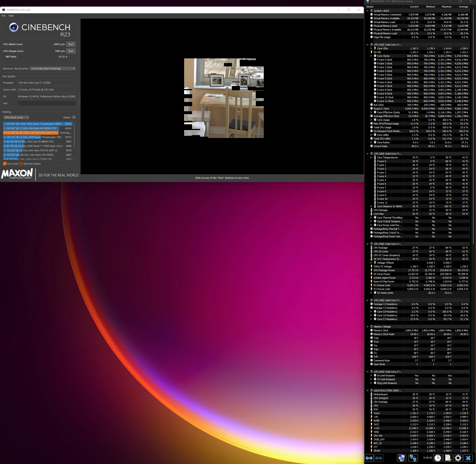Click lightning icon beside SA VID
The height and width of the screenshot is (464, 476).
click(x=371, y=52)
